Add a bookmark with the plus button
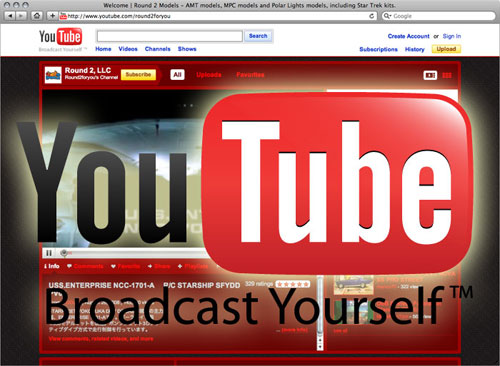This screenshot has height=366, width=500. pos(52,16)
